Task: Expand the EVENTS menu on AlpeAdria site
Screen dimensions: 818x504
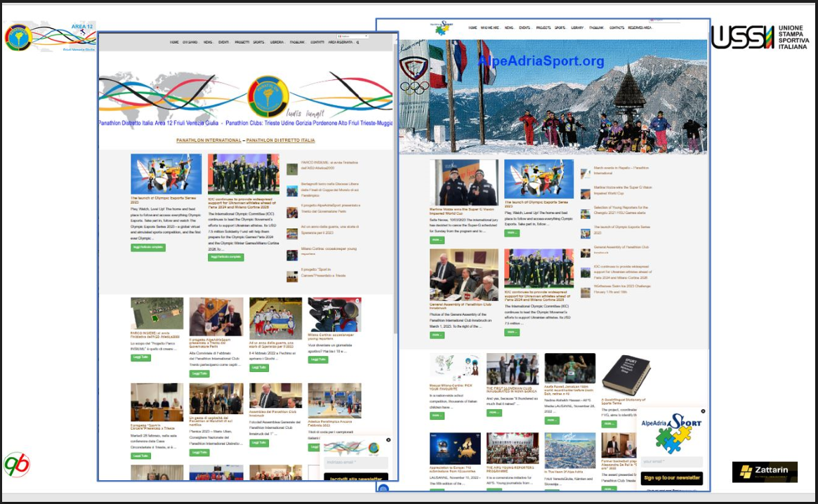Action: [525, 27]
